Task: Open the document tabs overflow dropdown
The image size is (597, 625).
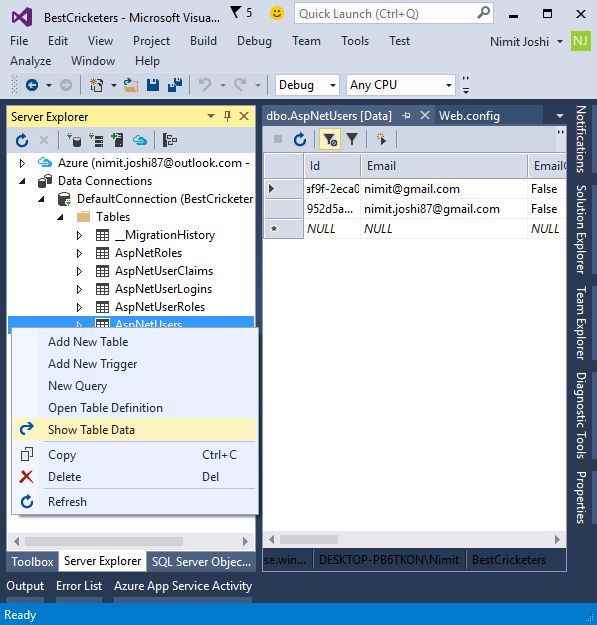Action: click(560, 116)
